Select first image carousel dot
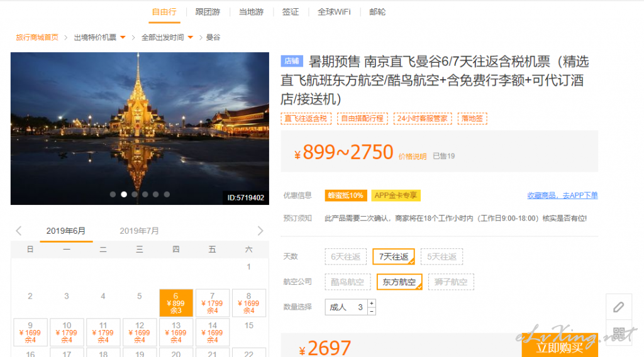 tap(113, 194)
